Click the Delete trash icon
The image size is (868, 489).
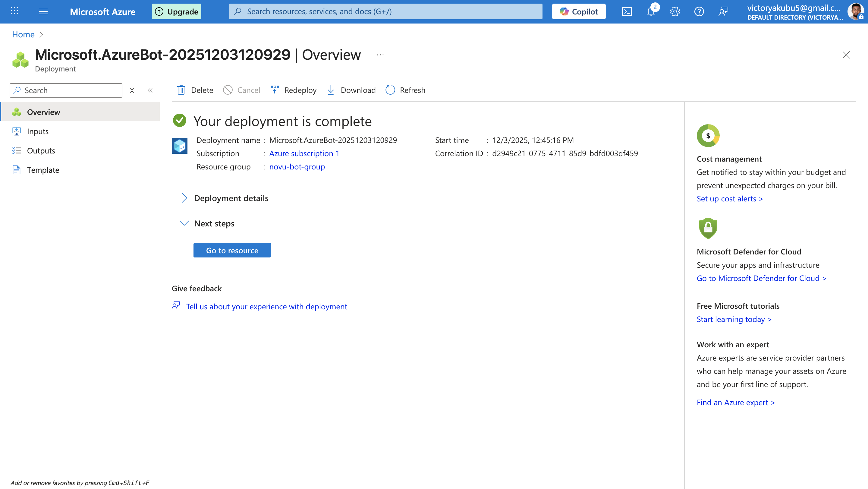click(x=181, y=90)
